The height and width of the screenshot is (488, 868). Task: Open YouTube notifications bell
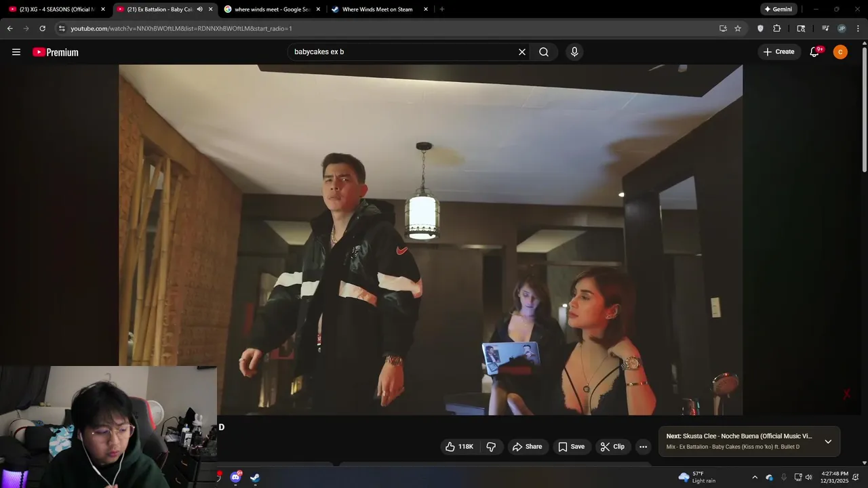point(815,52)
